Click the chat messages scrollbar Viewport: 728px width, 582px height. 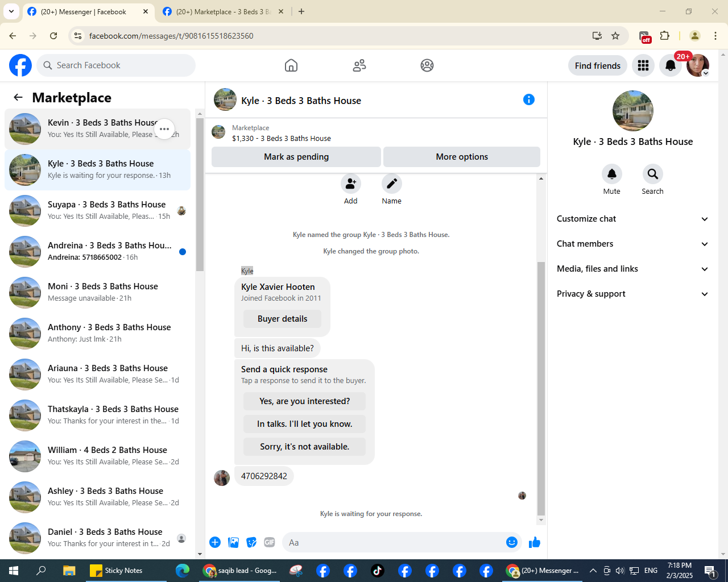click(541, 388)
